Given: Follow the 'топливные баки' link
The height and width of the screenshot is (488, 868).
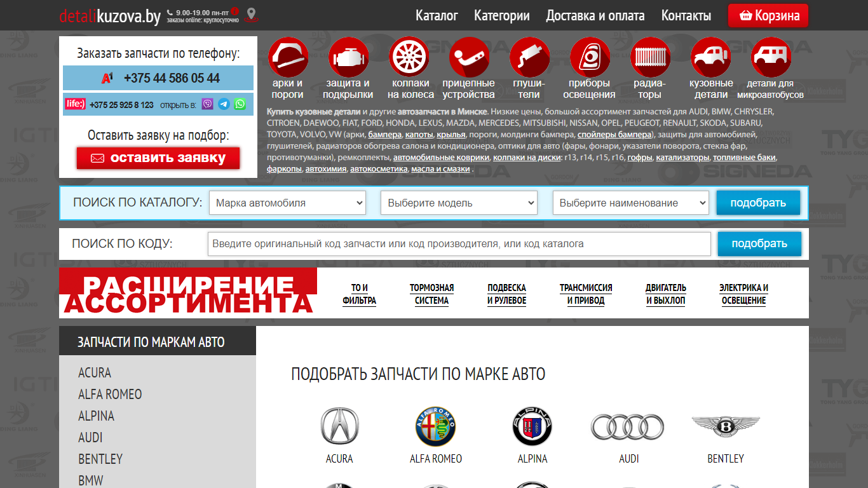Looking at the screenshot, I should coord(744,158).
